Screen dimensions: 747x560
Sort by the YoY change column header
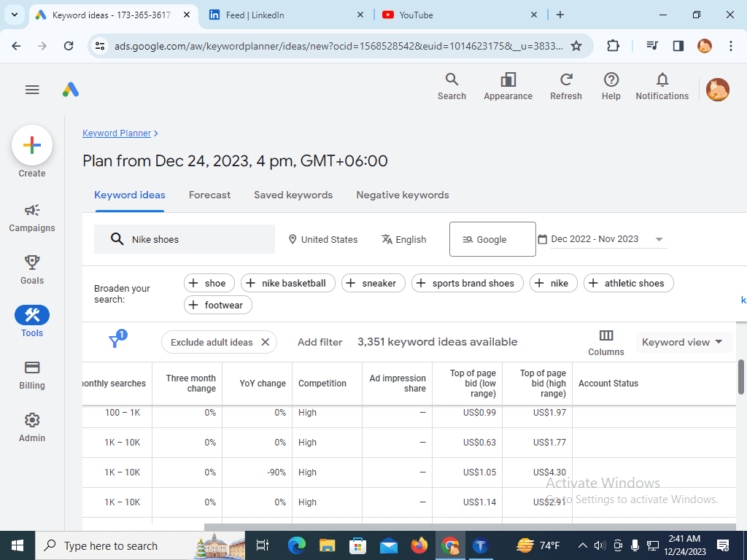tap(263, 384)
